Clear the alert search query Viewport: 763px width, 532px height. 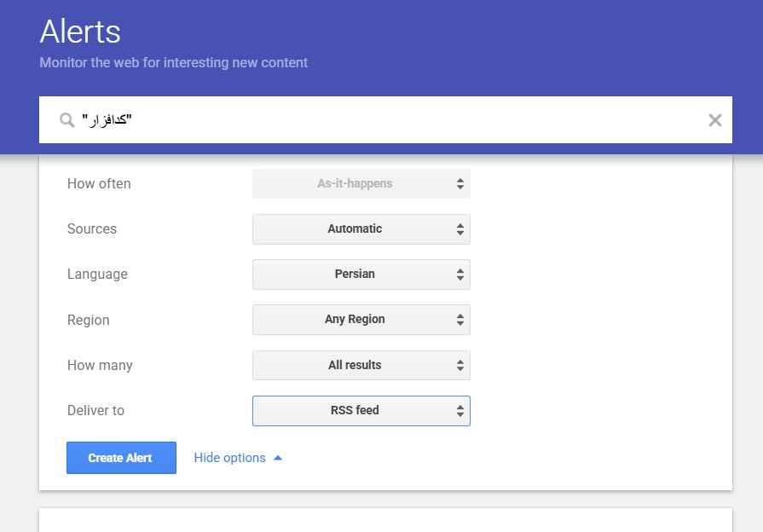click(x=714, y=120)
